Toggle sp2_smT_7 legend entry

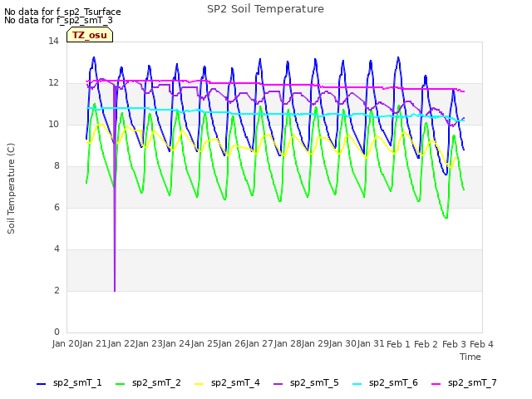(464, 383)
